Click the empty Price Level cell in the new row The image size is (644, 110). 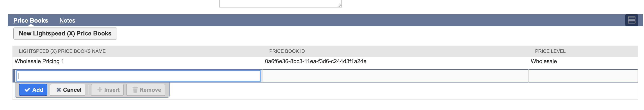[583, 76]
